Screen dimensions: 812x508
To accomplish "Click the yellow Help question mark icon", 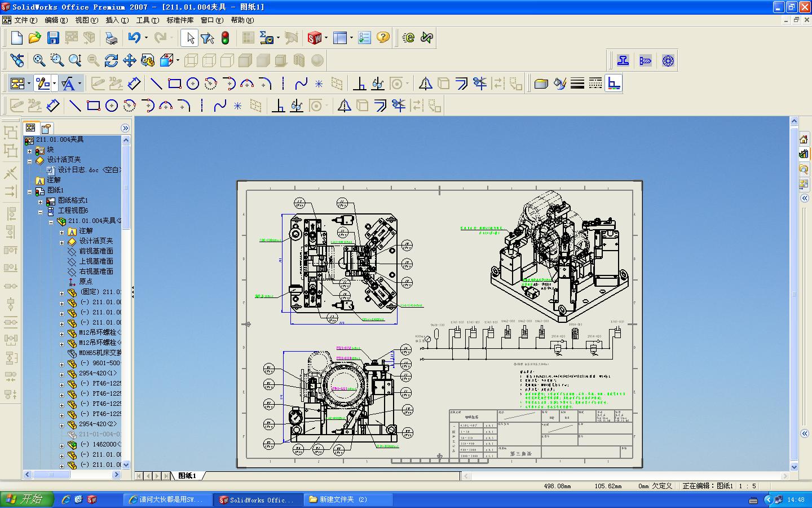I will (x=383, y=38).
